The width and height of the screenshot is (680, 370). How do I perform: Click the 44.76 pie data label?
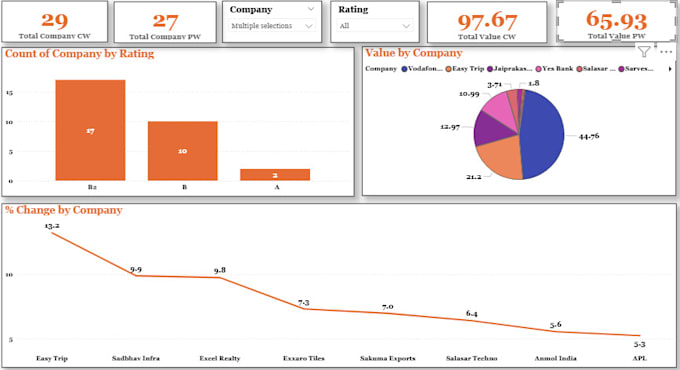[x=589, y=136]
